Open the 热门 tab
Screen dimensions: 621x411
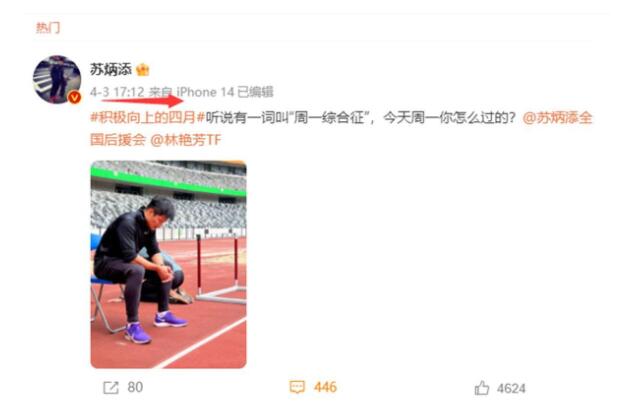point(48,28)
